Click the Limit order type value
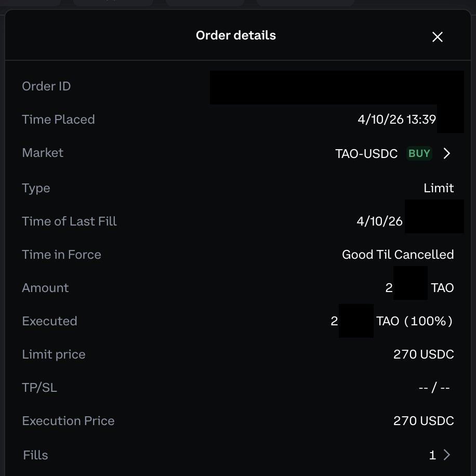 (x=439, y=188)
